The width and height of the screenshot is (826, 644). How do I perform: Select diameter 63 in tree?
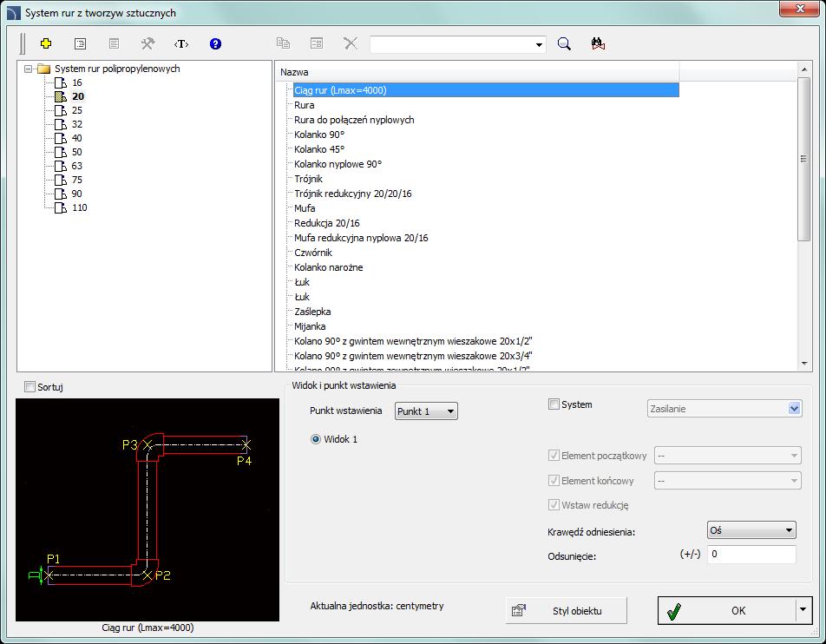(x=77, y=166)
